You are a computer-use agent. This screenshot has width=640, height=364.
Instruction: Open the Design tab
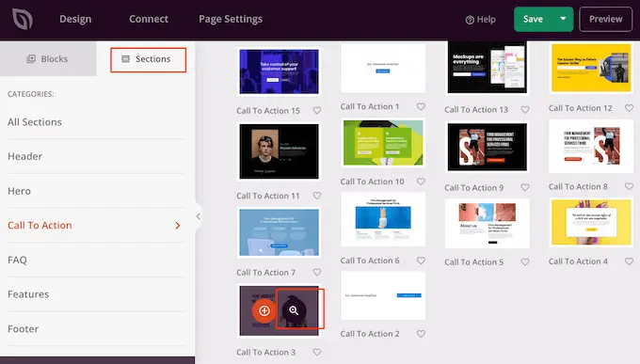(x=75, y=19)
